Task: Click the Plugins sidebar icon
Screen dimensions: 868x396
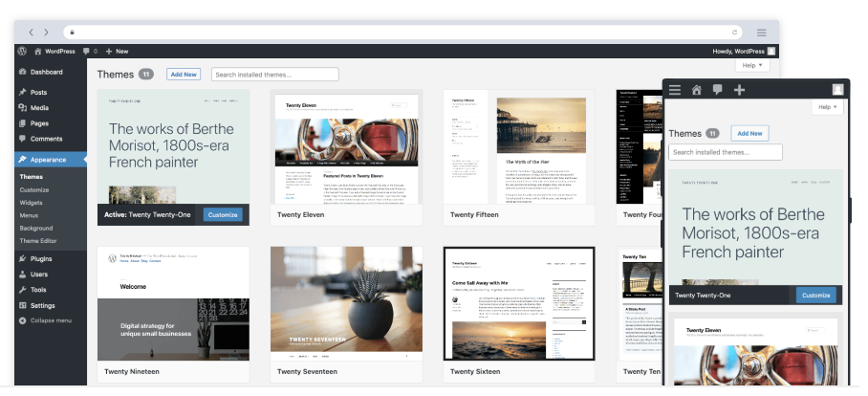Action: [x=23, y=258]
